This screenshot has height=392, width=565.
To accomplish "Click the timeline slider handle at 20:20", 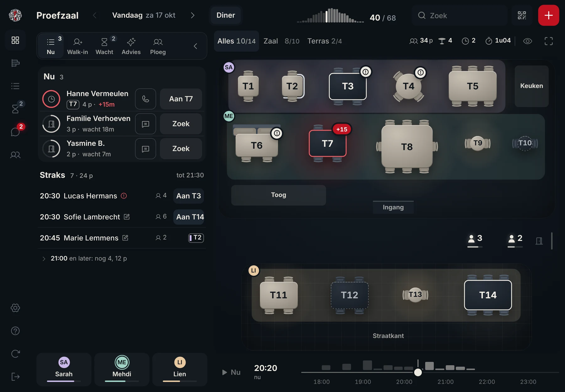I will pos(418,372).
